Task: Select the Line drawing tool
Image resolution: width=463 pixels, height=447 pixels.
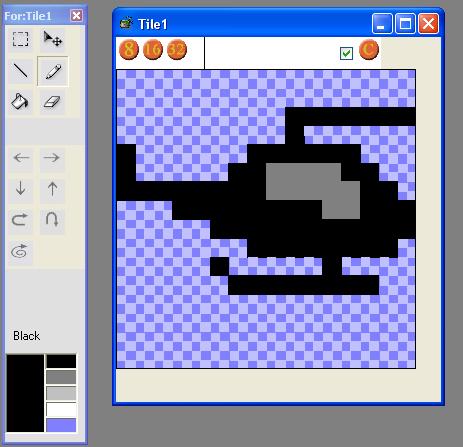Action: tap(21, 71)
